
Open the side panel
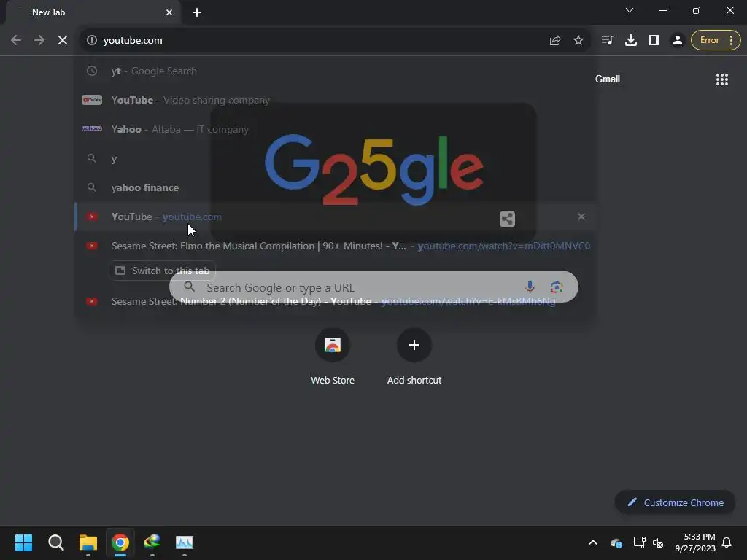[x=654, y=41]
